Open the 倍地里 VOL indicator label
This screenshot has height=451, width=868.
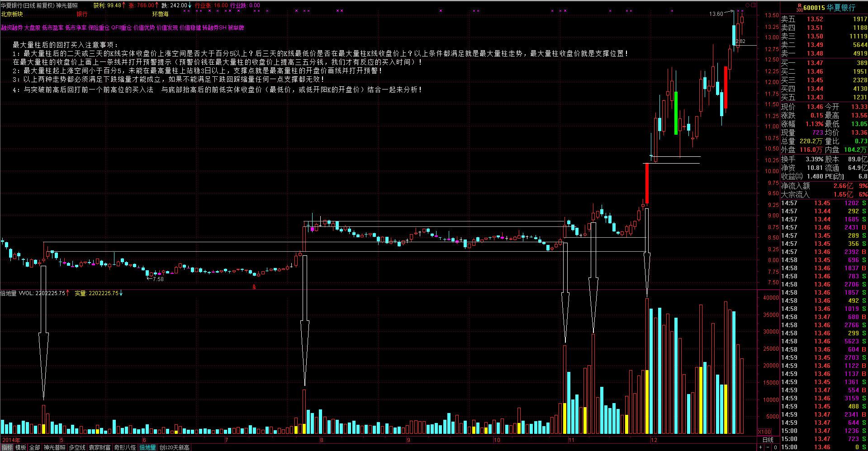[x=17, y=293]
